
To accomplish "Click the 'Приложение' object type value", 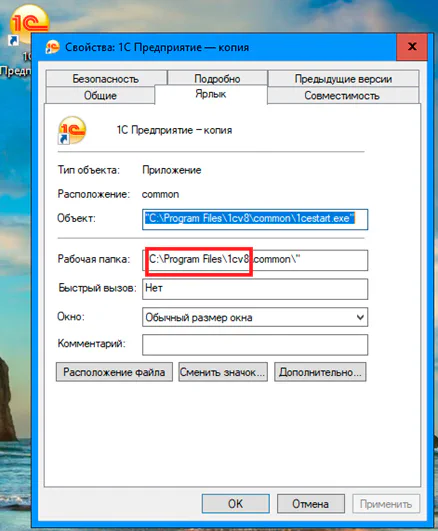I will (172, 170).
